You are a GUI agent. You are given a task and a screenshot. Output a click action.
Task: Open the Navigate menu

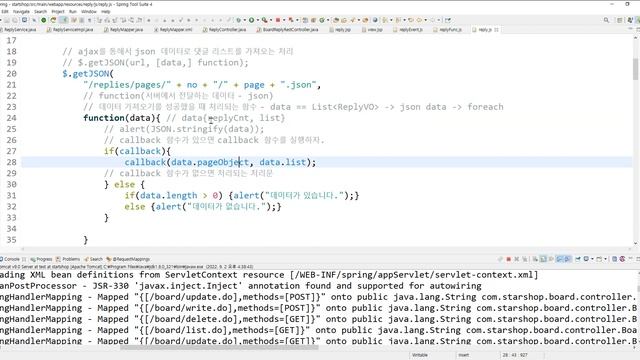(21, 11)
